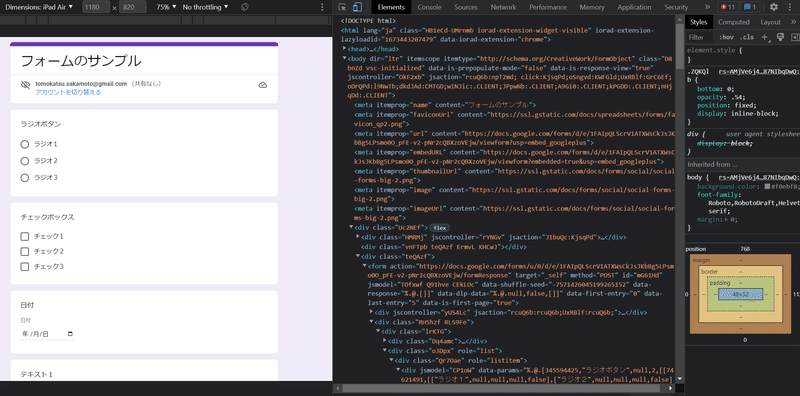Check the チェック３ checkbox

click(24, 266)
